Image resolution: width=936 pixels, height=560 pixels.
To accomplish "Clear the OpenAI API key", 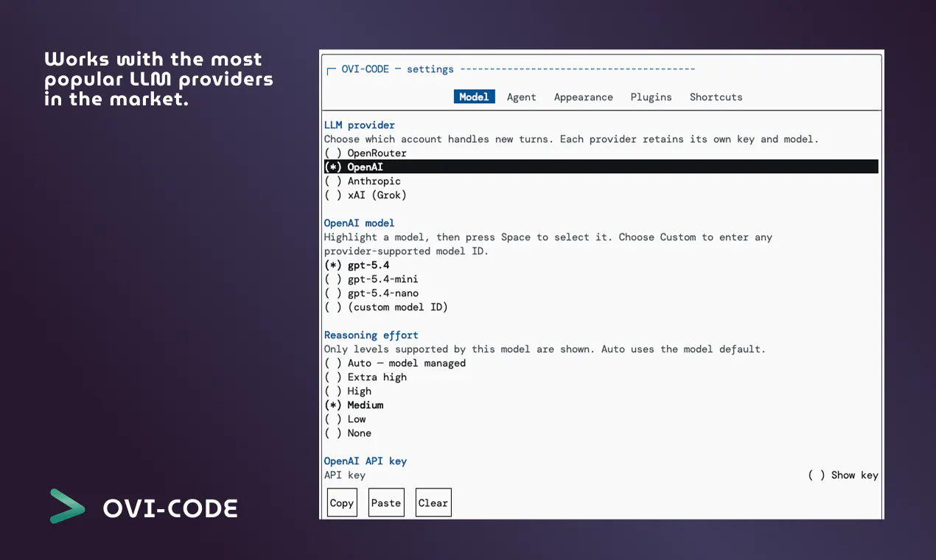I will (433, 503).
